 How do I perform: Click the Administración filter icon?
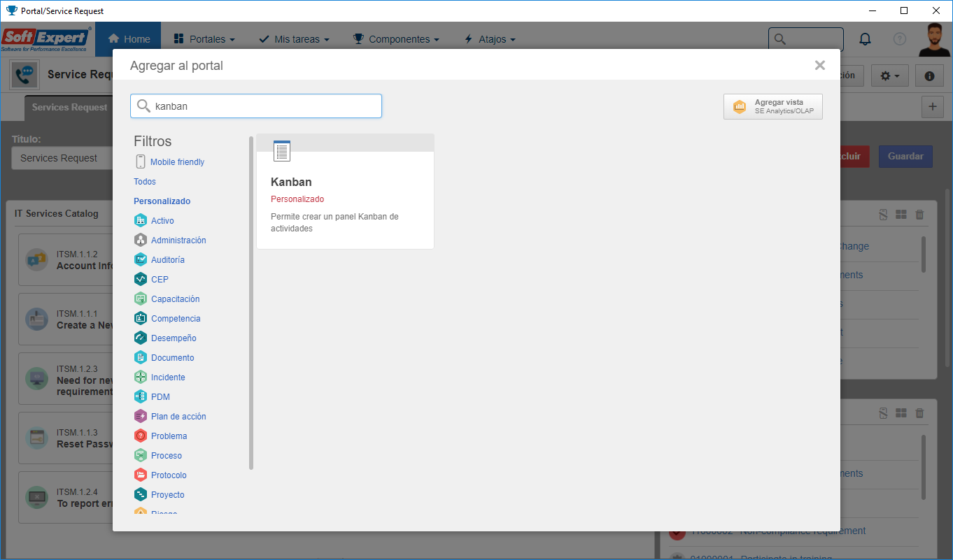point(141,240)
